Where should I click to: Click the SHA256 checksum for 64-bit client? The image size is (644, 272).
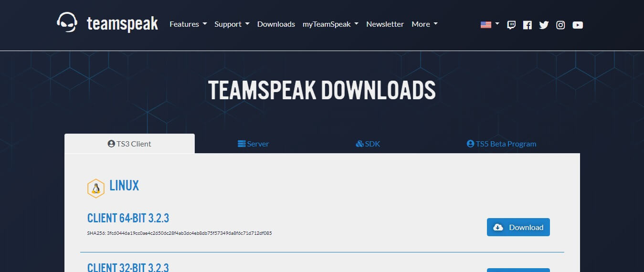[x=179, y=233]
